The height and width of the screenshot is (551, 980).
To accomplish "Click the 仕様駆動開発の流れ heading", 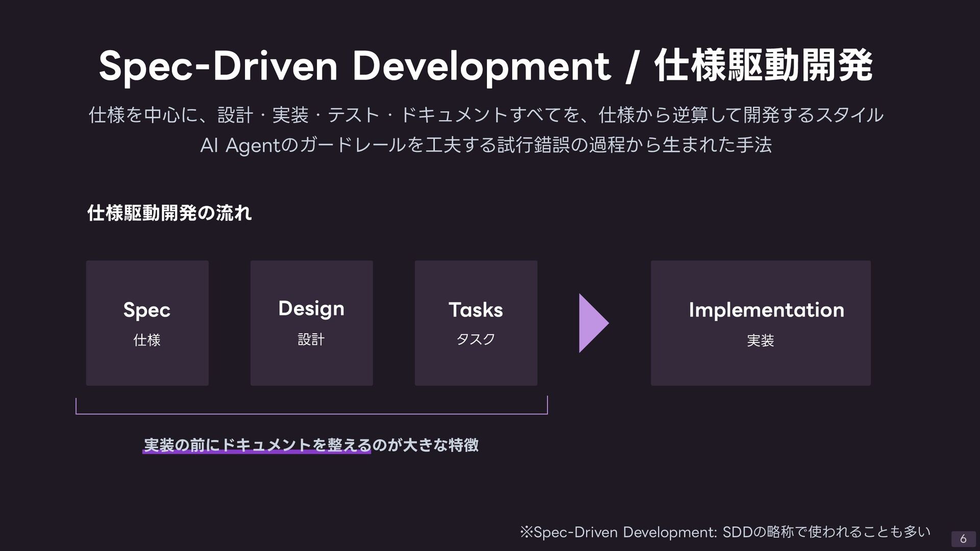I will (x=169, y=213).
